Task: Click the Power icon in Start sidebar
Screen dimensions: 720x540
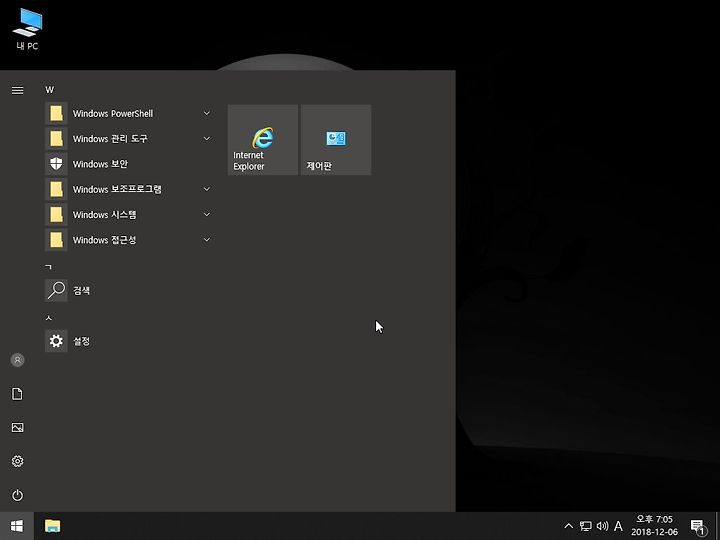Action: pyautogui.click(x=17, y=495)
